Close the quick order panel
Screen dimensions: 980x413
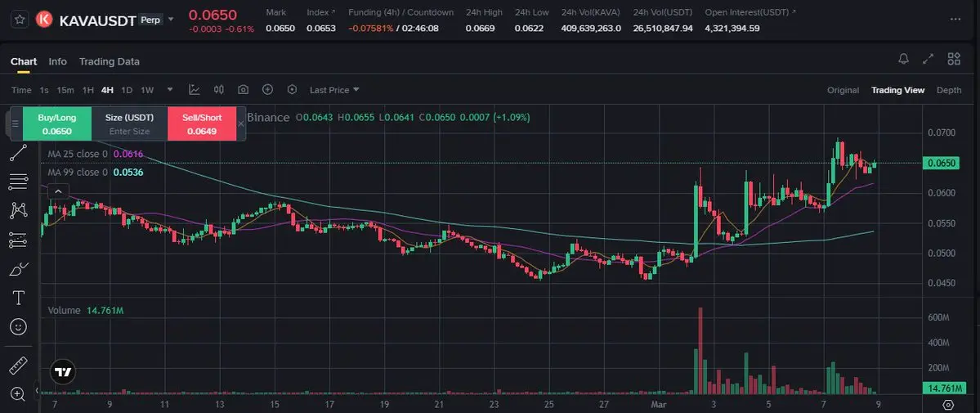241,124
